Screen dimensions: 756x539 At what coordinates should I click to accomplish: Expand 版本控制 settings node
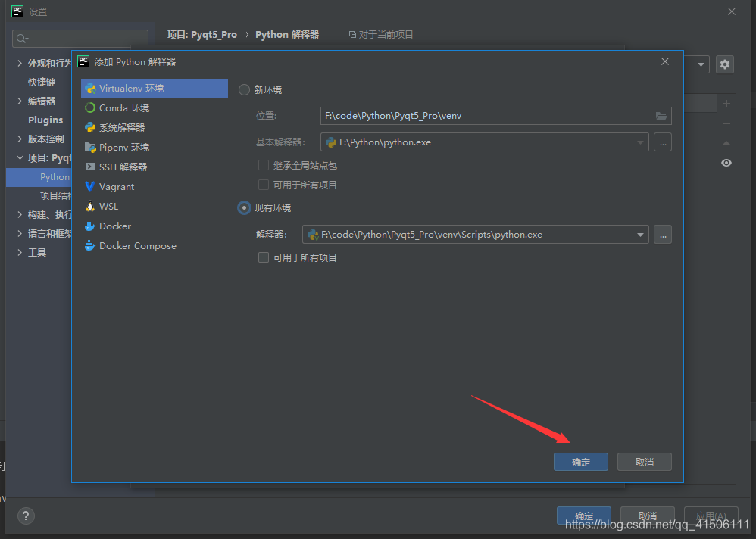point(20,139)
